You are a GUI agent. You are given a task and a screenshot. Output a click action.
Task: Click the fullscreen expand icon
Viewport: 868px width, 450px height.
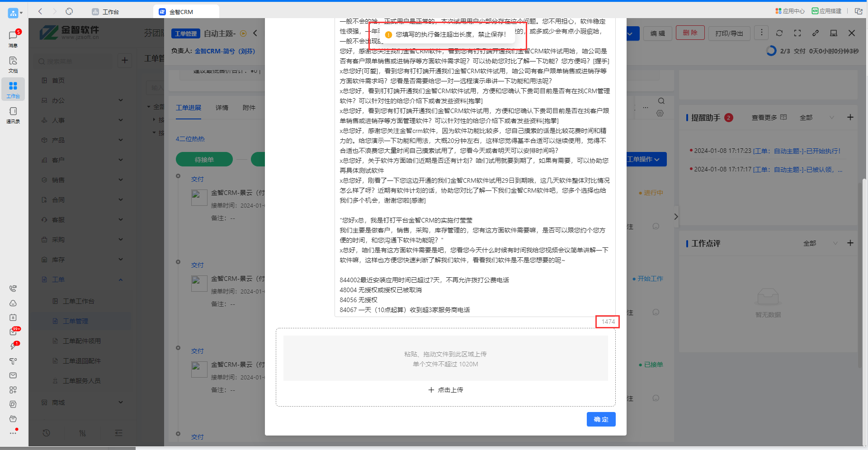coord(797,33)
